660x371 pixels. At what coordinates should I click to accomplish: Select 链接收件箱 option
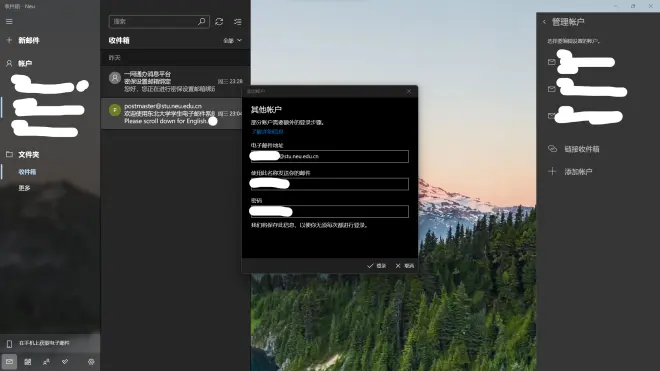(582, 149)
